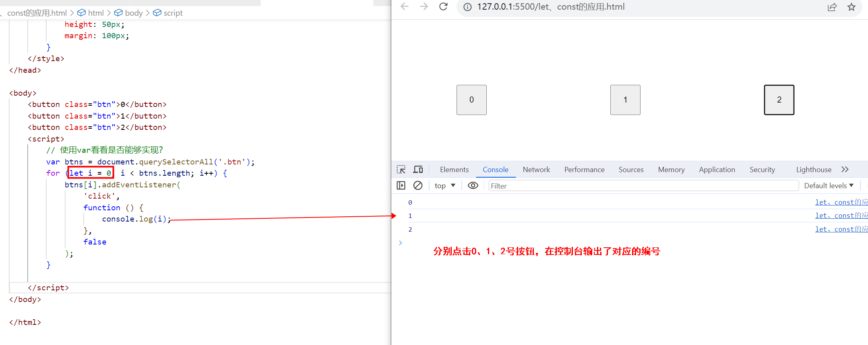Click the browser address bar URL
Image resolution: width=868 pixels, height=345 pixels.
tap(551, 7)
